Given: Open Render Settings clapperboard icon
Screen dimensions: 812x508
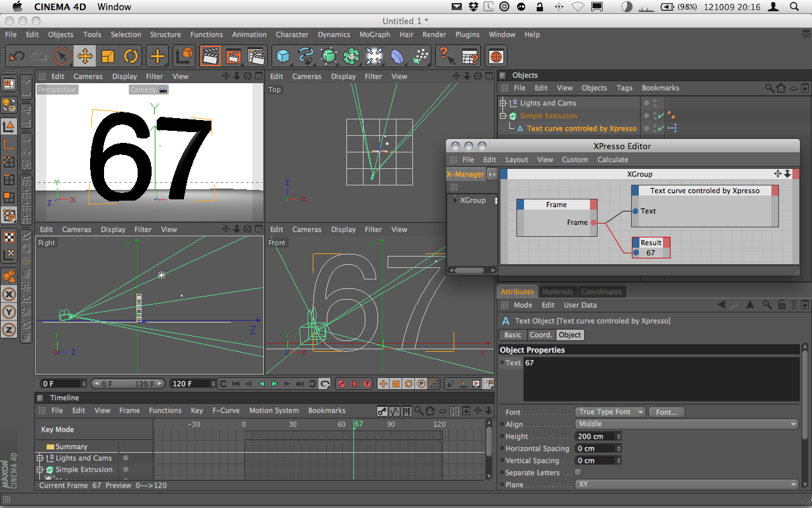Looking at the screenshot, I should (256, 56).
